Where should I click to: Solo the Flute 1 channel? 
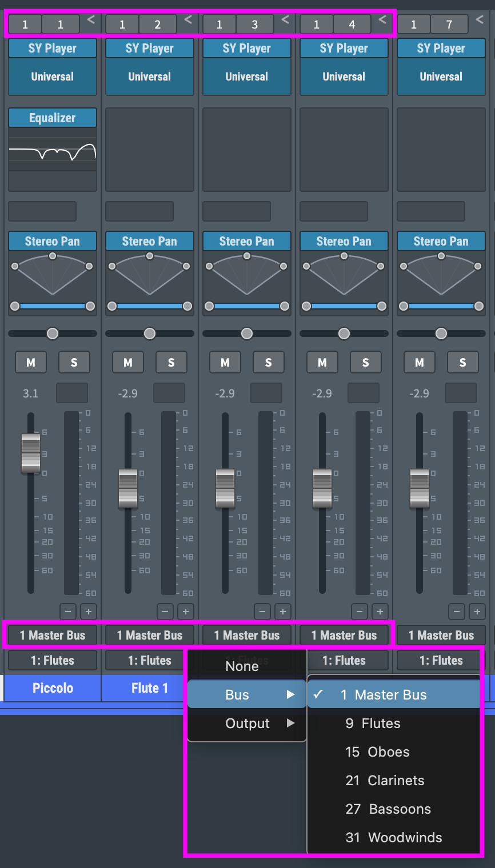click(171, 362)
